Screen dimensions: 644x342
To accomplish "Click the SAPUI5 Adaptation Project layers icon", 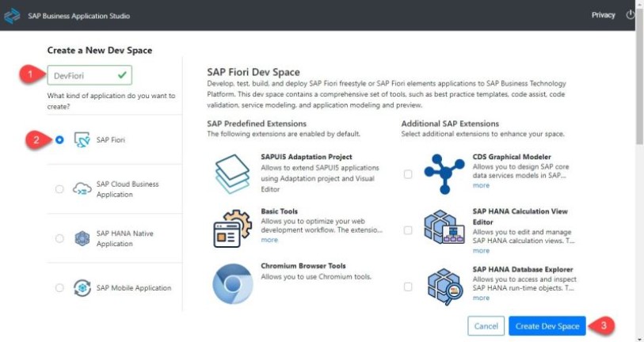I will (x=232, y=173).
